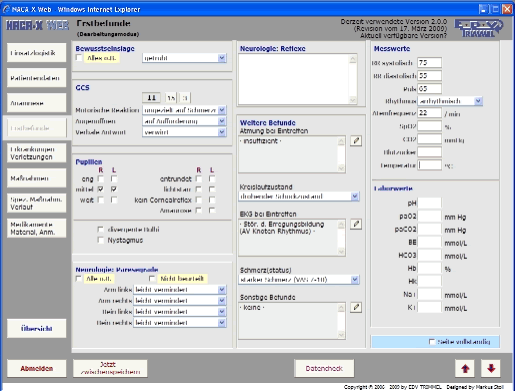Click the pencil edit icon beside Atmung bei Eintreffen
This screenshot has height=391, width=515.
[356, 141]
